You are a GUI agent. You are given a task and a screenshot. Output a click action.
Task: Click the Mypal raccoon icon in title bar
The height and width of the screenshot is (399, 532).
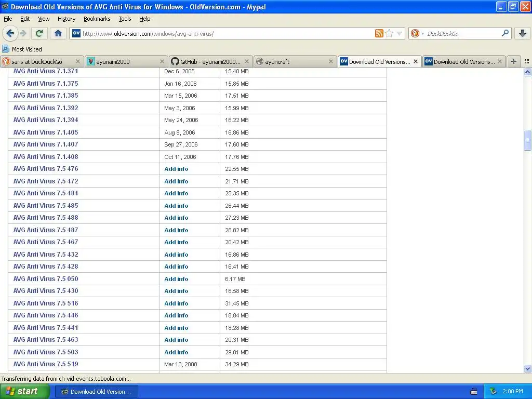(5, 6)
